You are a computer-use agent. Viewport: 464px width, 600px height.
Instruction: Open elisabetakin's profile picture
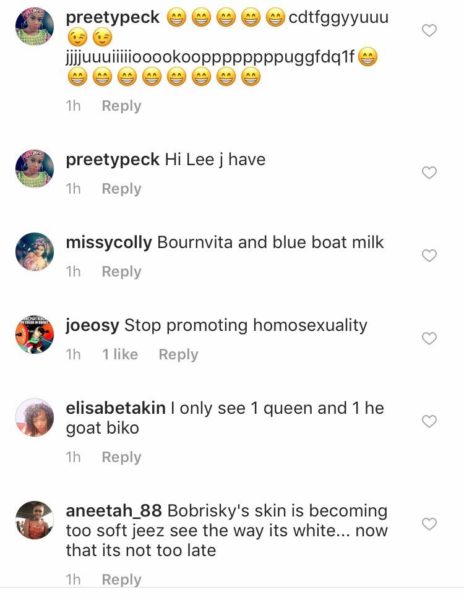34,417
